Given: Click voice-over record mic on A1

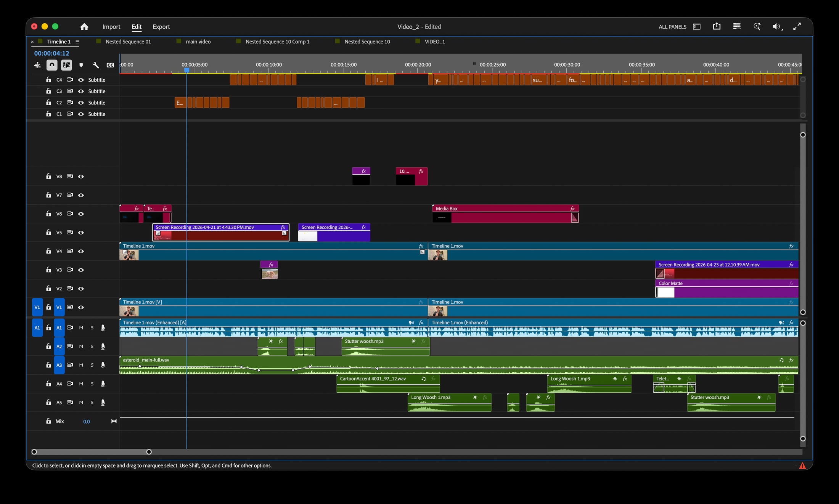Looking at the screenshot, I should (x=103, y=327).
